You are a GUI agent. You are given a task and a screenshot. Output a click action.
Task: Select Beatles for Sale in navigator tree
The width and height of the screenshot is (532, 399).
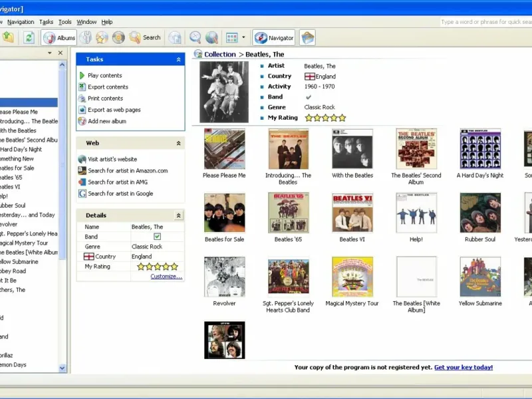pyautogui.click(x=17, y=168)
